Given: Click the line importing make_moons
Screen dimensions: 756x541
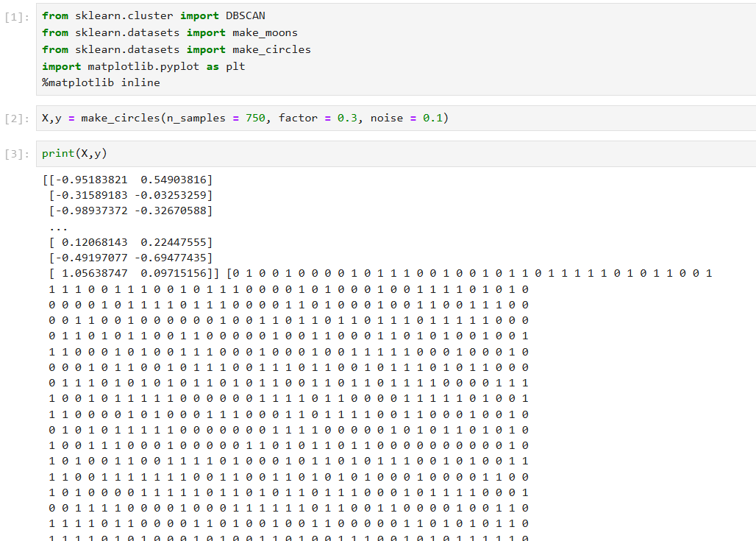Looking at the screenshot, I should (170, 33).
